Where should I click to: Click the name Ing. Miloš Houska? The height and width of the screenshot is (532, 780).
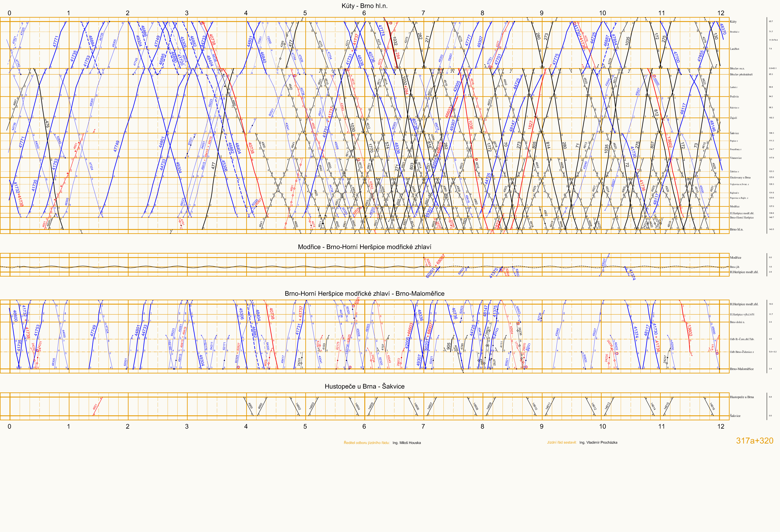click(x=406, y=443)
